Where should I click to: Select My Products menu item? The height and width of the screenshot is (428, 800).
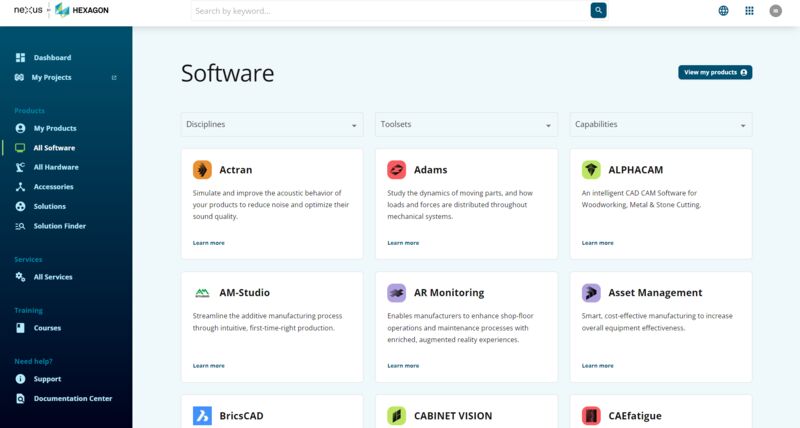click(55, 128)
